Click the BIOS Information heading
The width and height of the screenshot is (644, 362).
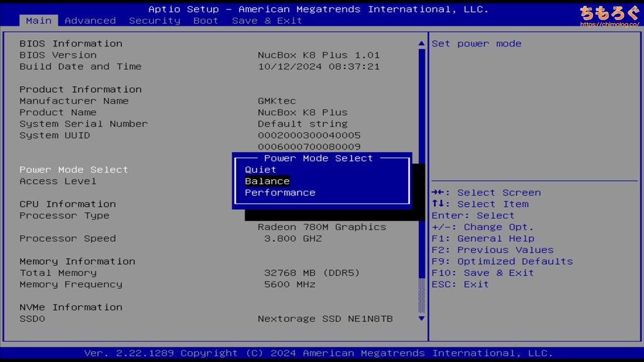click(x=71, y=43)
